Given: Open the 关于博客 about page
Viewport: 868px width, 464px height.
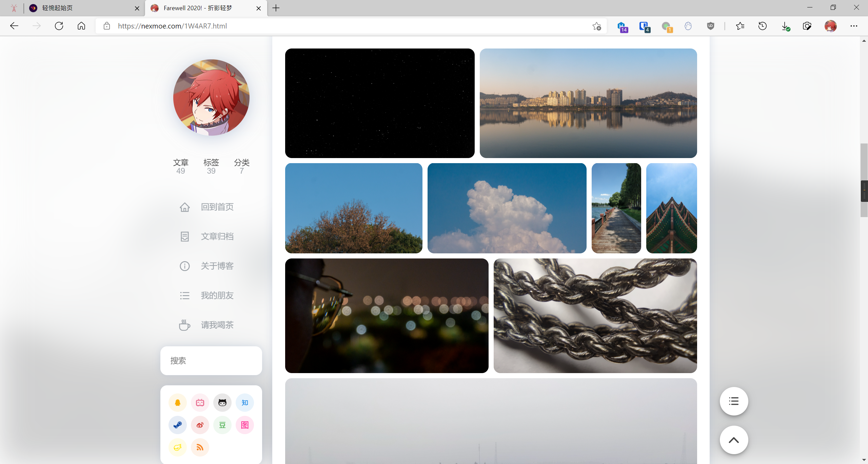Looking at the screenshot, I should pos(217,266).
